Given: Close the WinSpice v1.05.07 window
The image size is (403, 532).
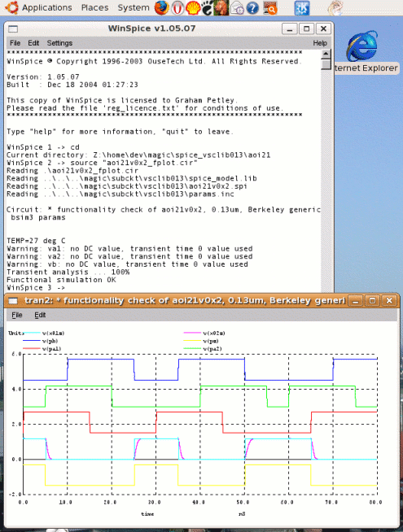Looking at the screenshot, I should click(x=323, y=28).
